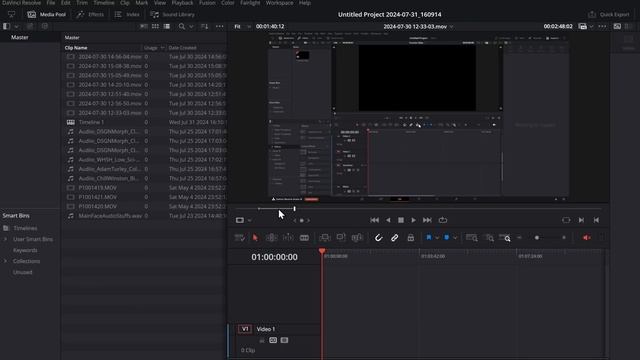Click the Play forward button
This screenshot has height=360, width=640.
coord(413,220)
